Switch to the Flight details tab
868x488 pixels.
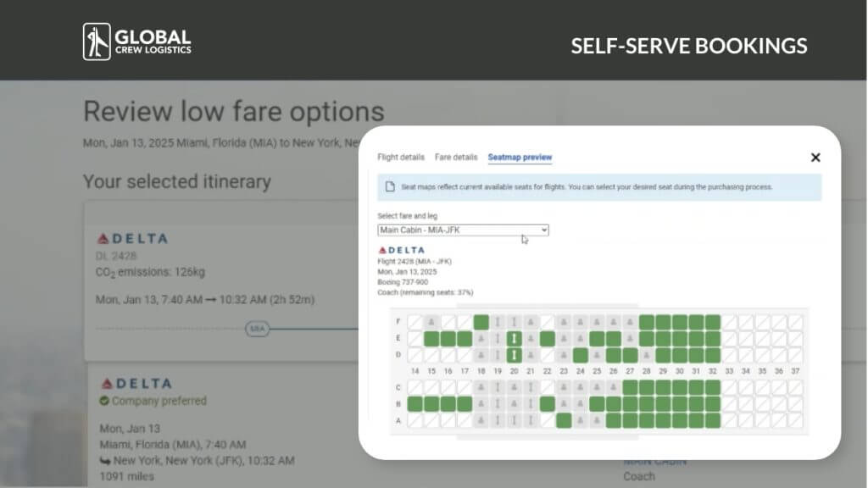point(401,158)
